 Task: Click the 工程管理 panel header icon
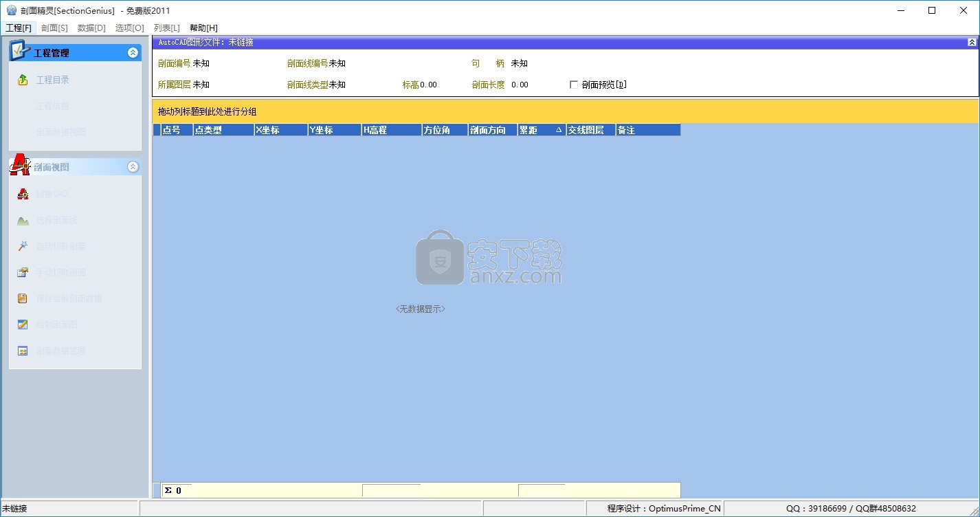21,50
